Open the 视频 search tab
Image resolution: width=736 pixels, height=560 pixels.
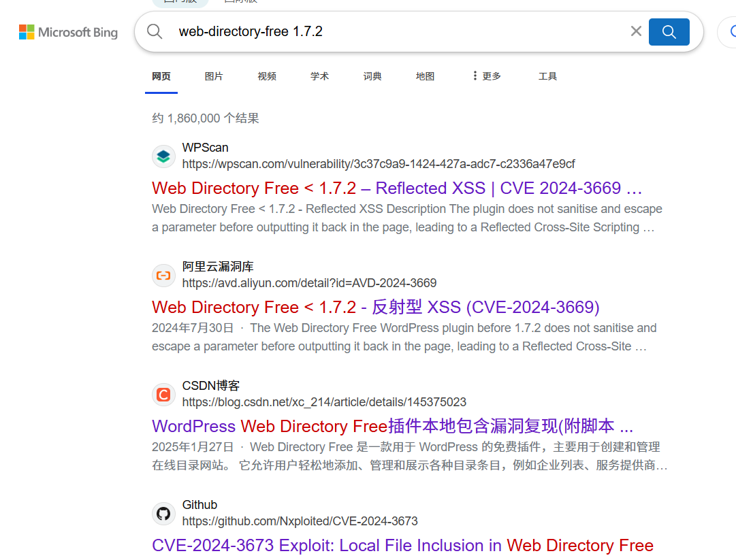click(x=266, y=76)
